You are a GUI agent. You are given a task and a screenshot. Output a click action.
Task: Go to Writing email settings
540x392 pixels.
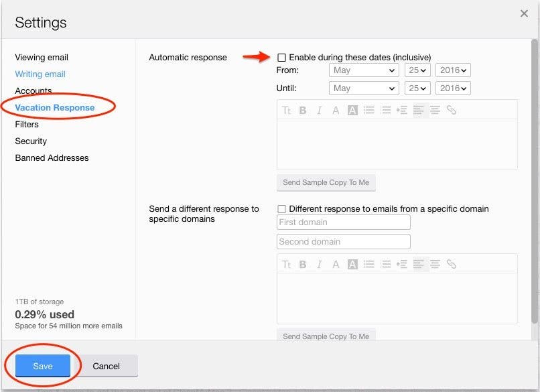point(40,74)
